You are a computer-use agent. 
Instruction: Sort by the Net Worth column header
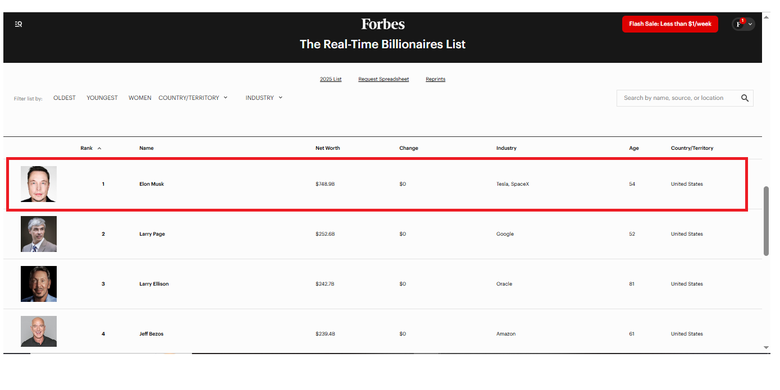point(328,148)
